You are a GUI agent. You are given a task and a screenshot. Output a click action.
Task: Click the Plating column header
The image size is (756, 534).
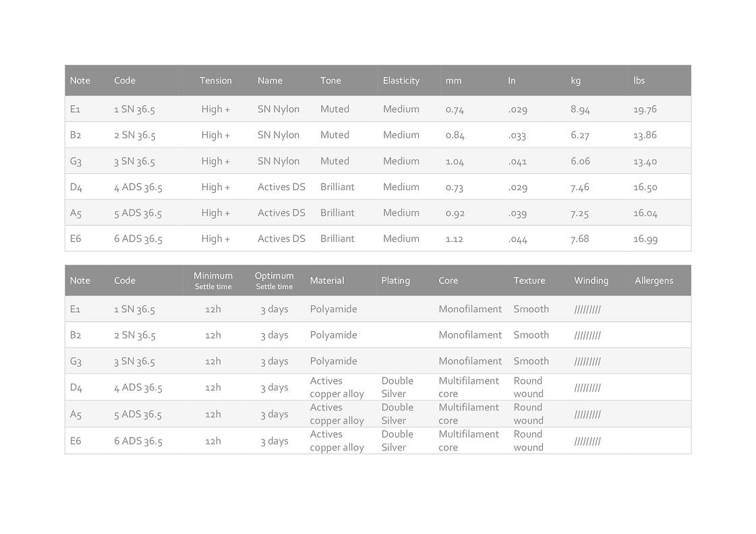click(x=395, y=280)
